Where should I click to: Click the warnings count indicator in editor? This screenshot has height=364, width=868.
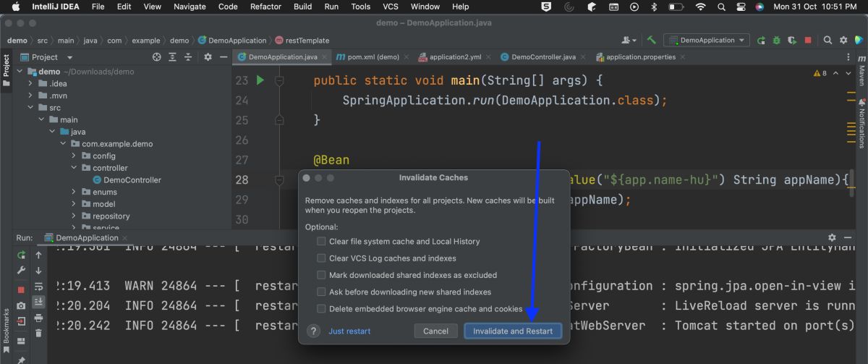pyautogui.click(x=820, y=73)
